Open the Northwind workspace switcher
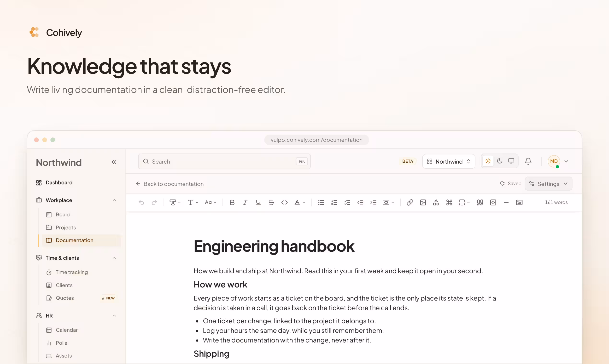Viewport: 609px width, 364px height. pyautogui.click(x=449, y=161)
